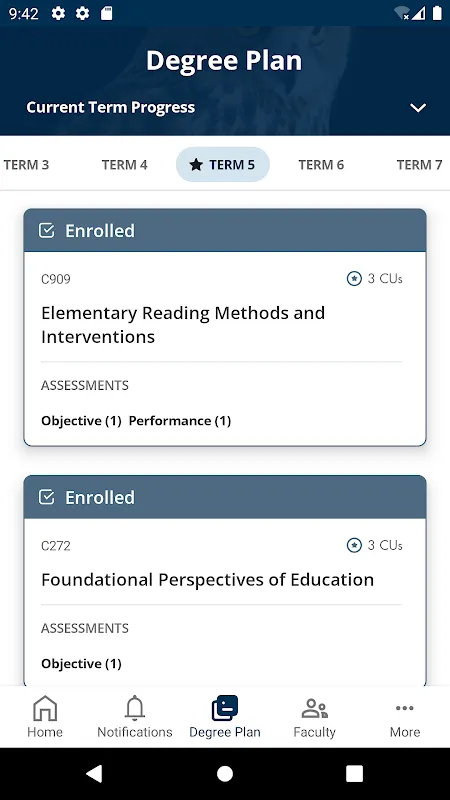Tap the Android back triangle icon
The height and width of the screenshot is (800, 450).
(94, 773)
